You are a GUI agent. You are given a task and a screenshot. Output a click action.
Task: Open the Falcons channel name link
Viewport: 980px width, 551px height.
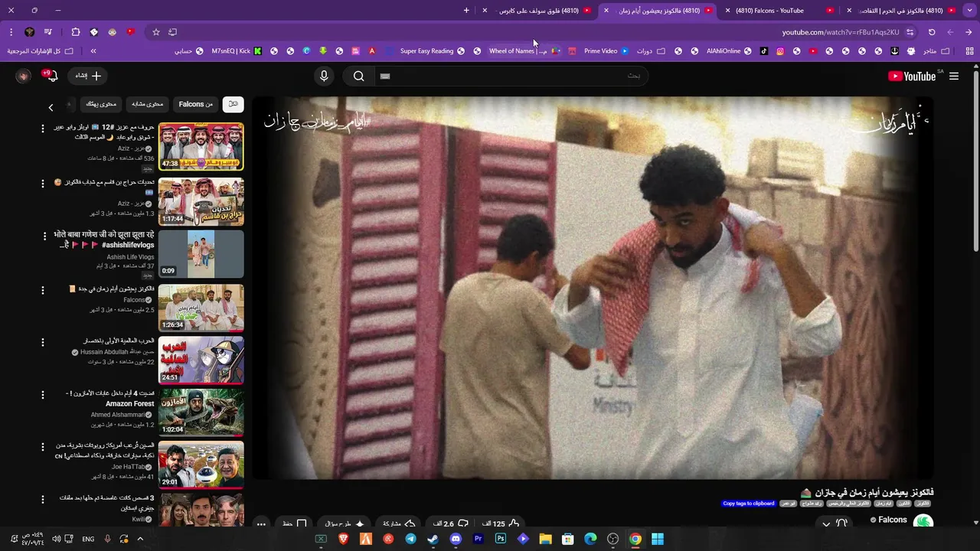892,520
